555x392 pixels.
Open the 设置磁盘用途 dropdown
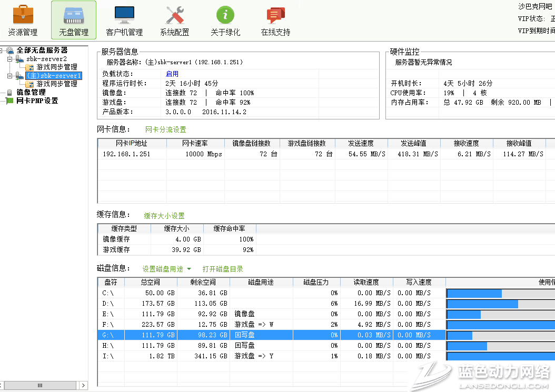click(166, 269)
